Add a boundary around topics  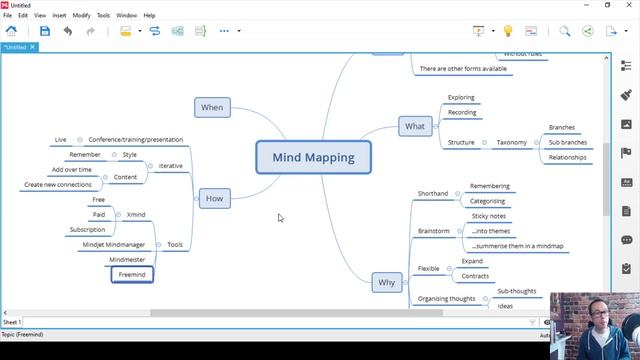(178, 31)
